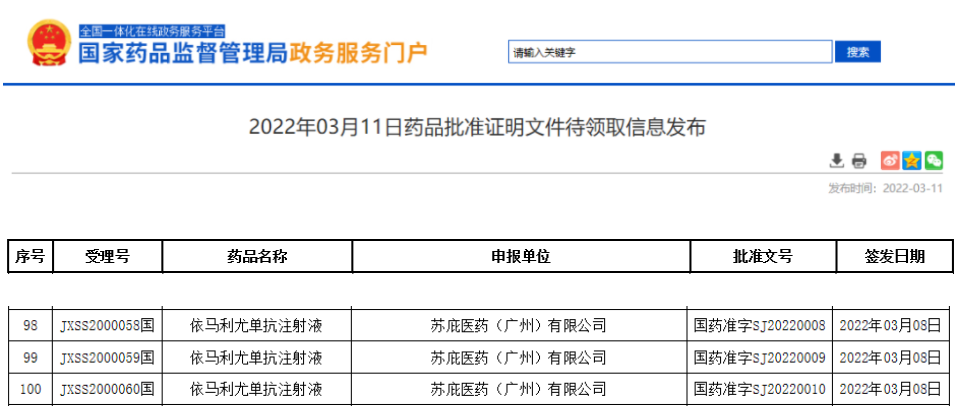Click row 100 sequence number cell

[30, 388]
